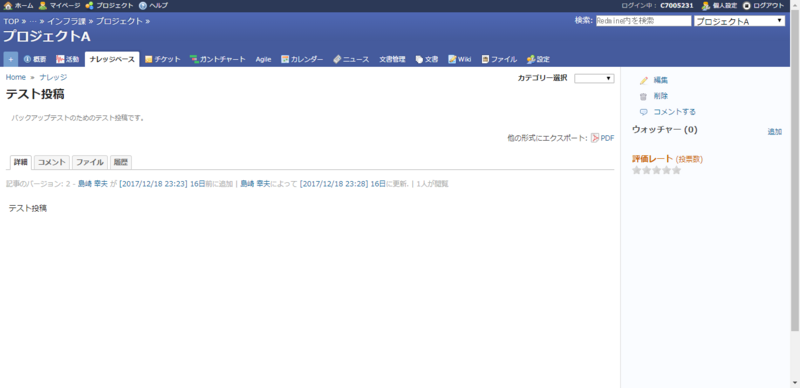
Task: Open the Wiki tab
Action: [x=460, y=59]
